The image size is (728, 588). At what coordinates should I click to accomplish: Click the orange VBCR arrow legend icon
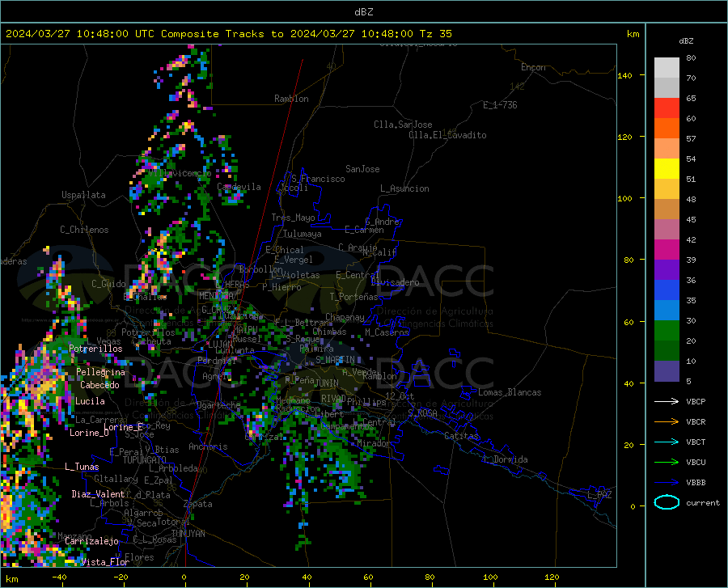[x=667, y=422]
